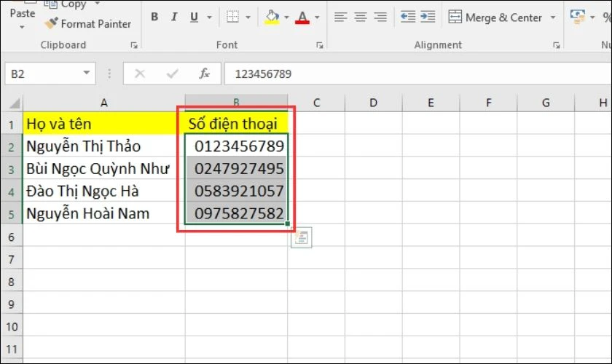Toggle Underline formatting
This screenshot has width=612, height=364.
coord(194,17)
